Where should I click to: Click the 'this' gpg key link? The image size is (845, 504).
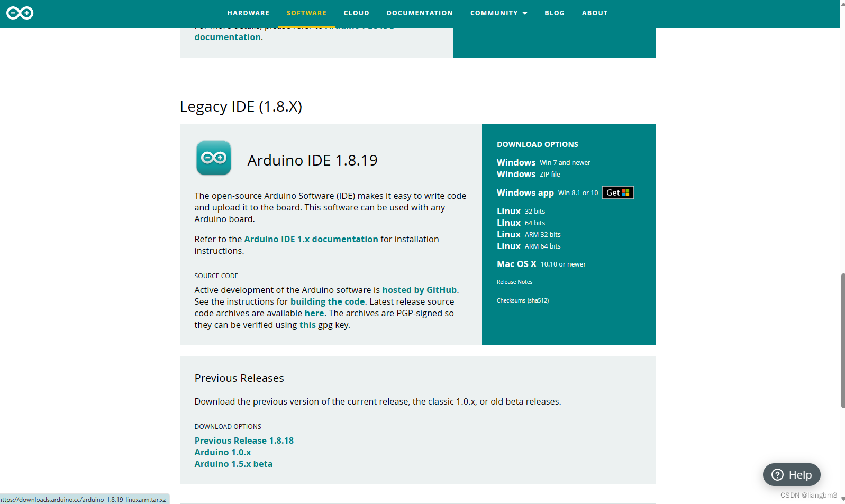point(307,325)
